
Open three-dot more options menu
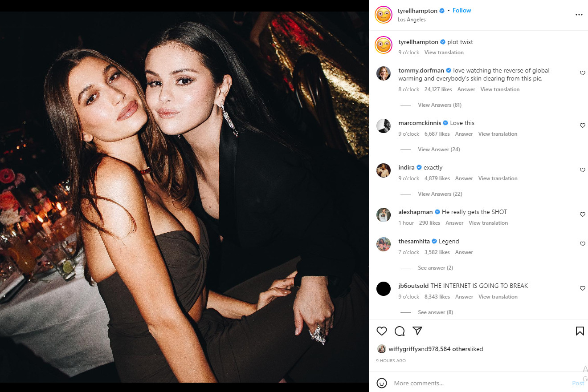579,15
